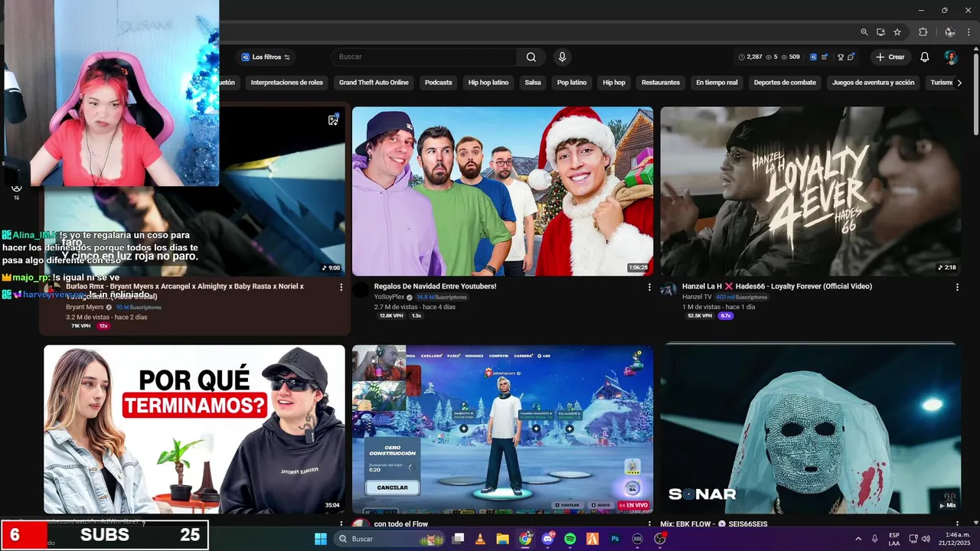
Task: Open more options for Burlao Rmx video
Action: [341, 287]
